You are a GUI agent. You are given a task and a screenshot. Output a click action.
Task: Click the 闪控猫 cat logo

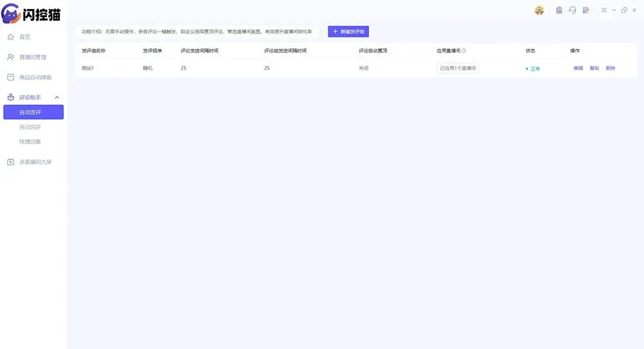11,14
